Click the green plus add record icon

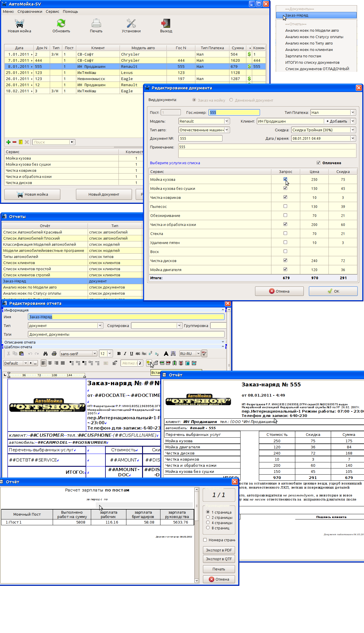click(x=8, y=142)
